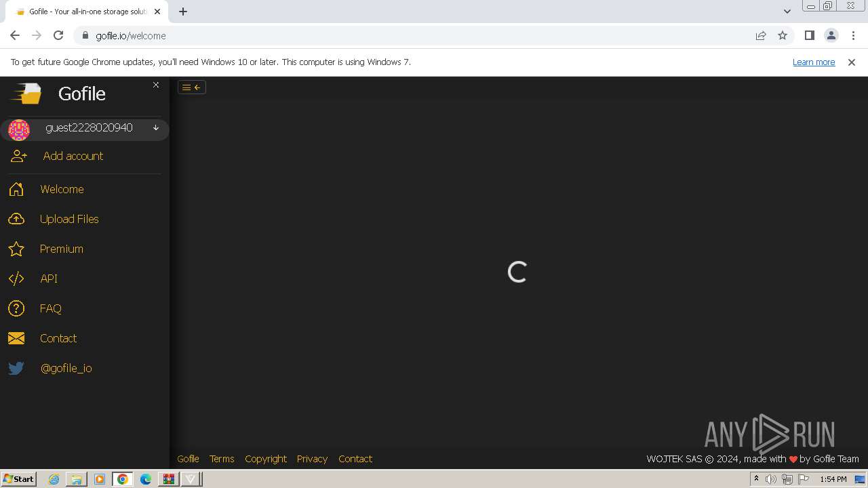Click the browser forward arrow
The width and height of the screenshot is (868, 488).
tap(37, 35)
